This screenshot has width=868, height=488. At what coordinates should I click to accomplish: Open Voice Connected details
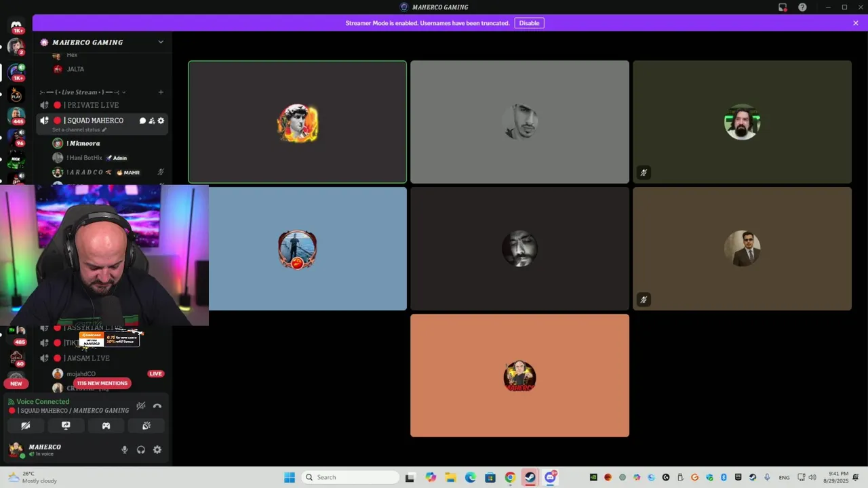tap(43, 401)
